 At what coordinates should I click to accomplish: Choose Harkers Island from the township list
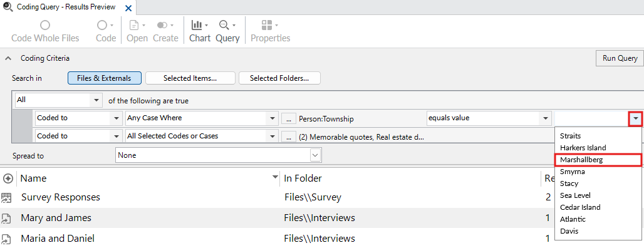click(598, 148)
